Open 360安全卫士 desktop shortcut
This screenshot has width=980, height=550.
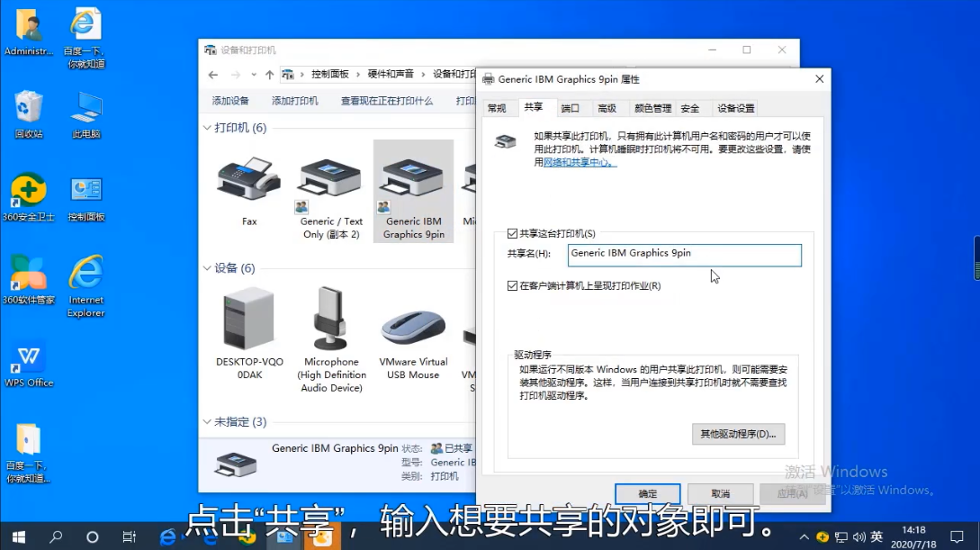pyautogui.click(x=29, y=192)
